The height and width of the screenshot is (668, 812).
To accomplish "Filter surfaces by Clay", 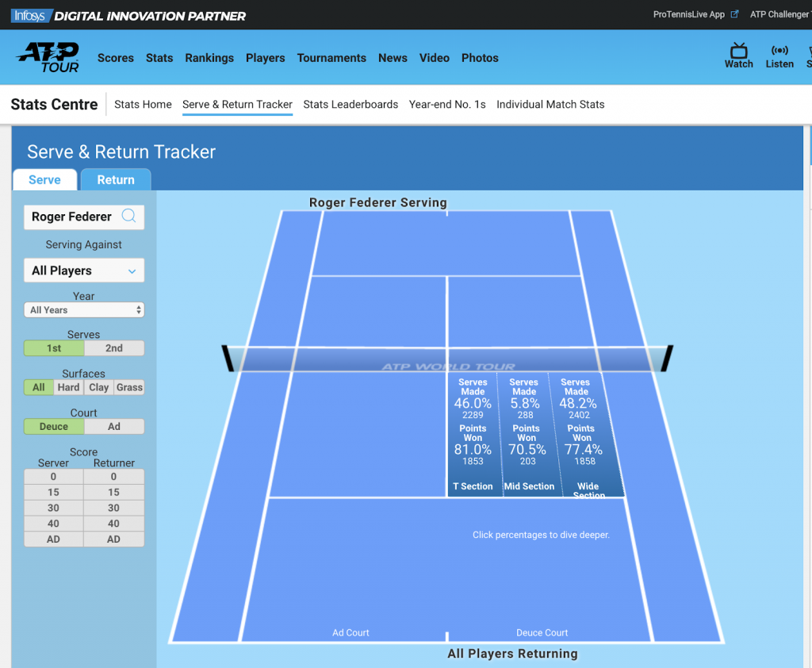I will coord(98,387).
